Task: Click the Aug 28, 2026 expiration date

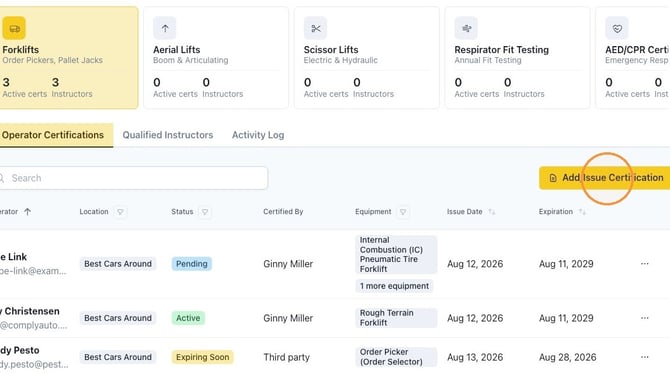Action: point(567,357)
